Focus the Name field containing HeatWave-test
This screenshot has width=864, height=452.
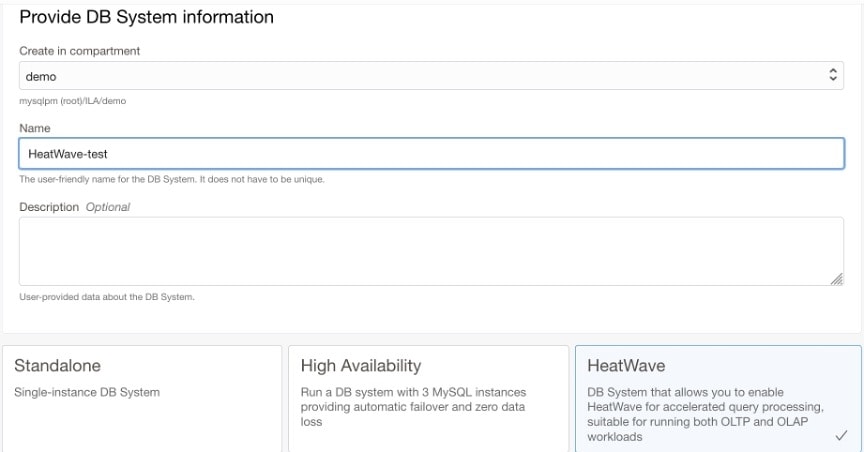point(431,154)
